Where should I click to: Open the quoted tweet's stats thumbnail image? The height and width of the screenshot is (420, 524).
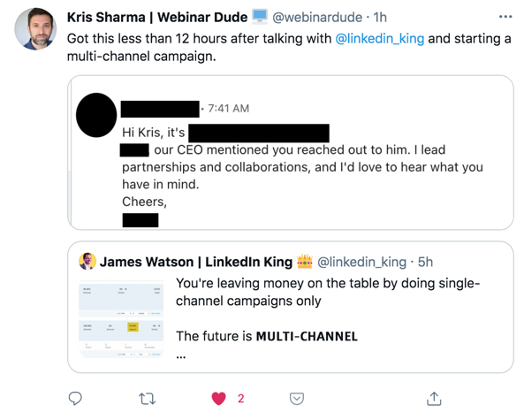coord(121,318)
